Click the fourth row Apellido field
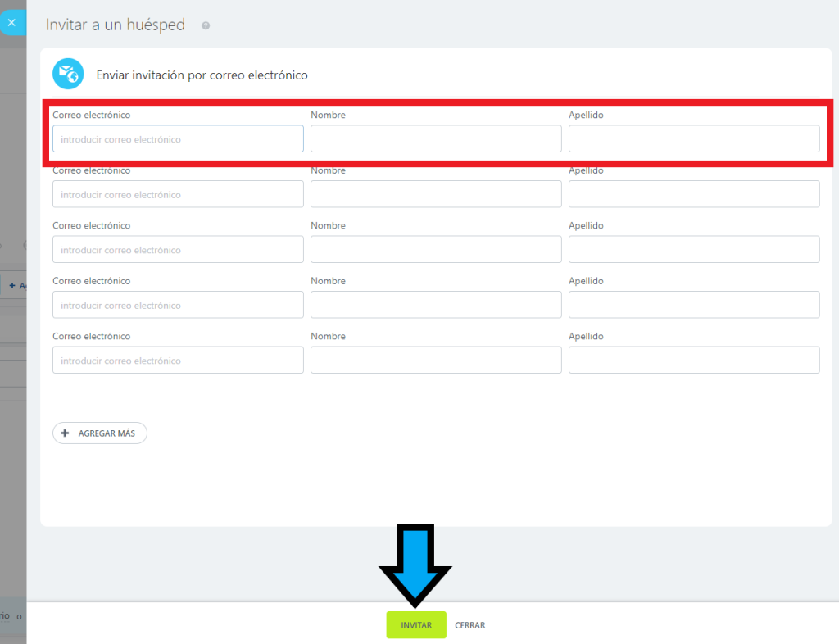839x644 pixels. point(694,305)
